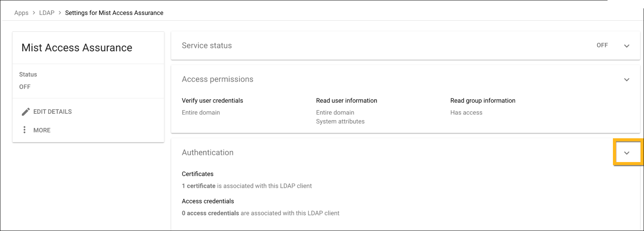Go to Apps in the breadcrumb

click(21, 13)
